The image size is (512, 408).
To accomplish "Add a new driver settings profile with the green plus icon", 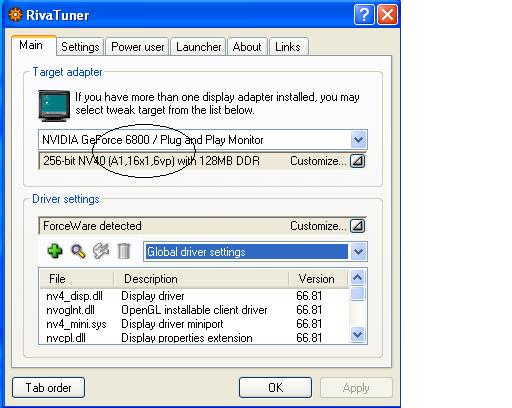I will click(55, 251).
